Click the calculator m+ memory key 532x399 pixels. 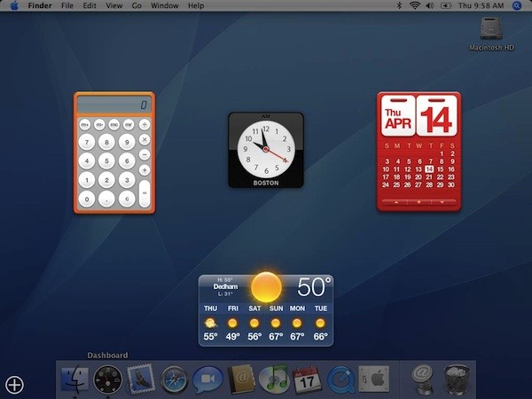pyautogui.click(x=85, y=124)
